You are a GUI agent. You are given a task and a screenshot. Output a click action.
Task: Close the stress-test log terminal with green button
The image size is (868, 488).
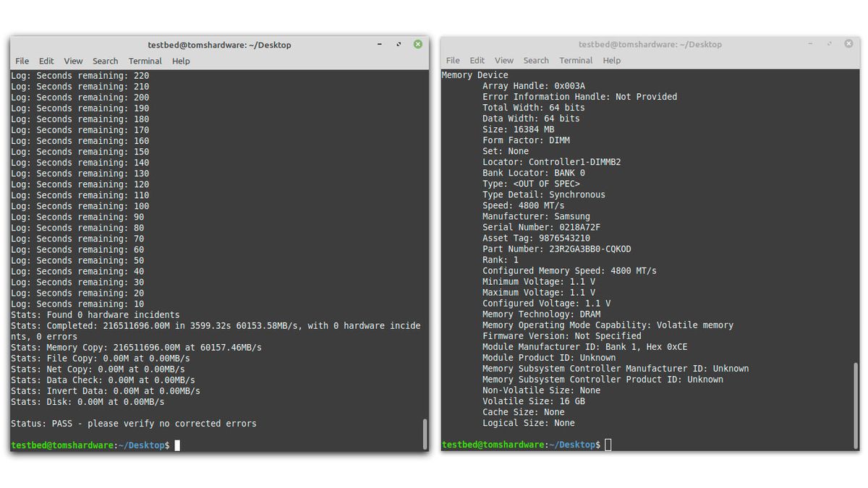[x=417, y=44]
